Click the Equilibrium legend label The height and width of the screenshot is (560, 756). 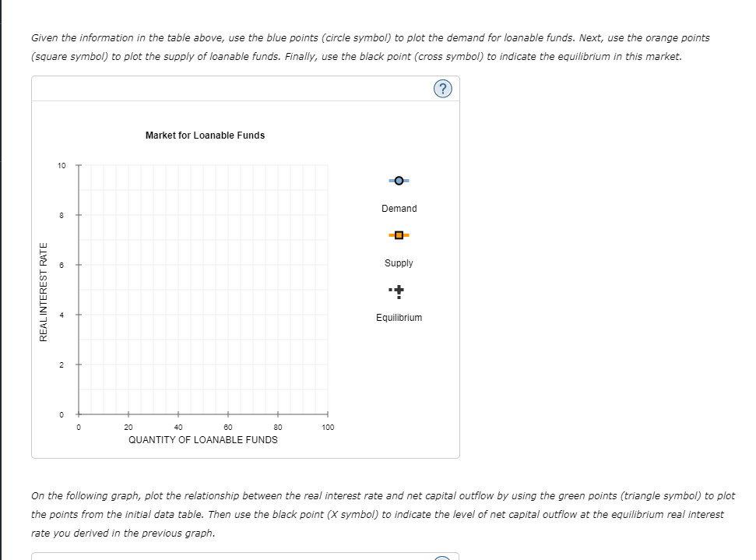(399, 317)
